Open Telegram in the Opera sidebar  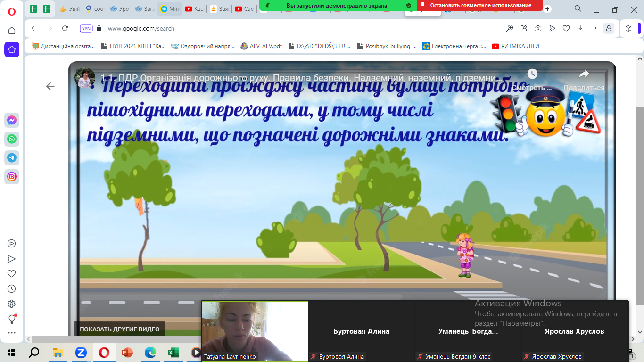pos(12,158)
